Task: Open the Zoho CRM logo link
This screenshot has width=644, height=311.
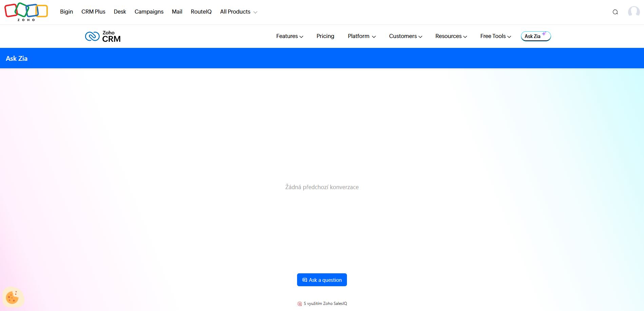Action: tap(103, 36)
